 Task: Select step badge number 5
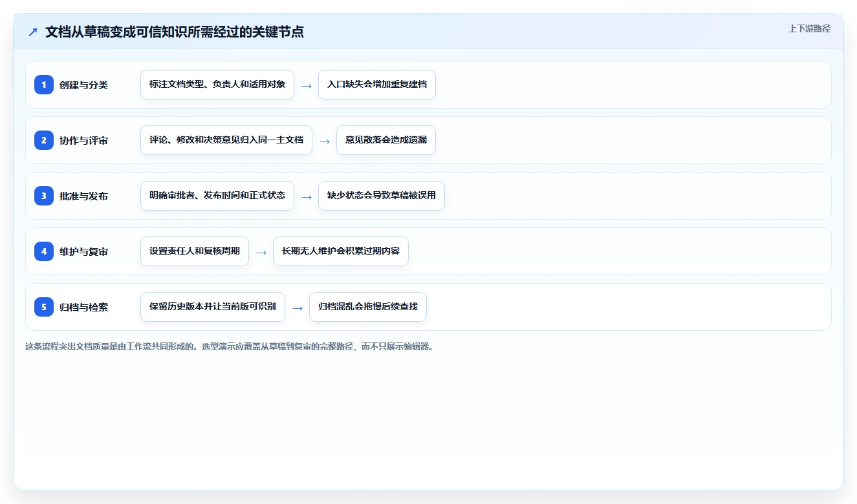click(x=44, y=307)
